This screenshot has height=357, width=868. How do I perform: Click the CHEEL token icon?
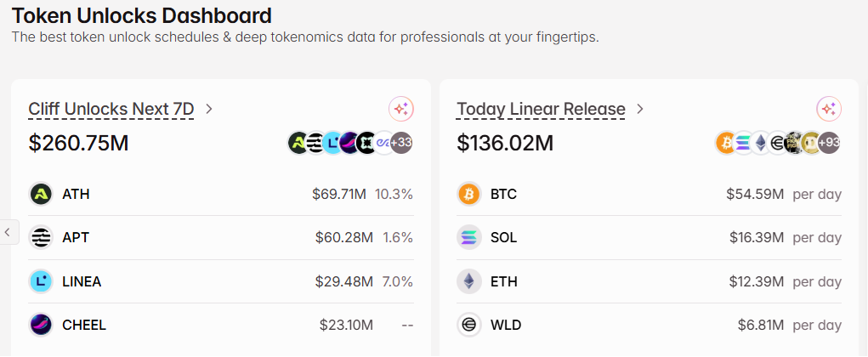coord(41,325)
